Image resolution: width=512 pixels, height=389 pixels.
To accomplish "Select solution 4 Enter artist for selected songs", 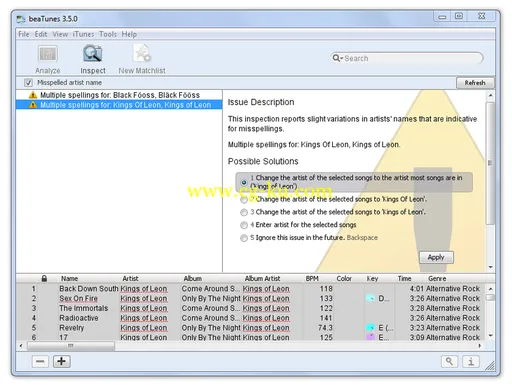I will 244,225.
